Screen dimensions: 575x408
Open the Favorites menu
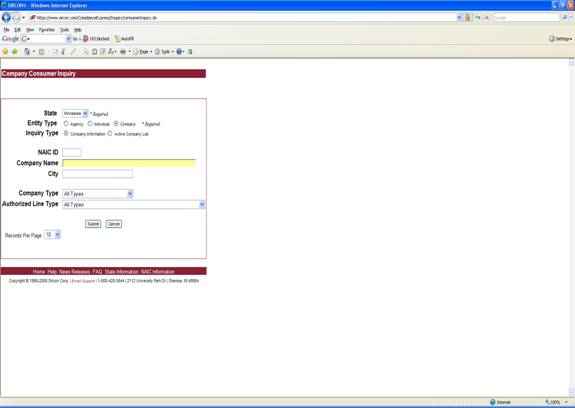point(47,30)
